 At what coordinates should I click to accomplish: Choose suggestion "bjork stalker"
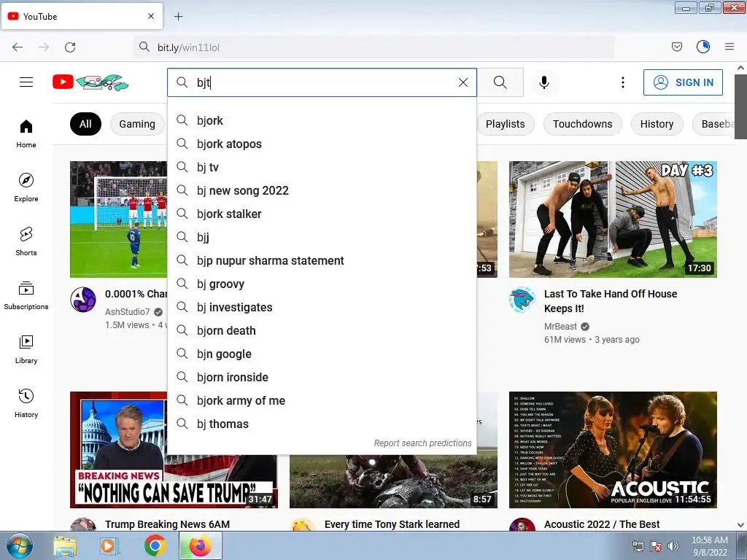(322, 214)
